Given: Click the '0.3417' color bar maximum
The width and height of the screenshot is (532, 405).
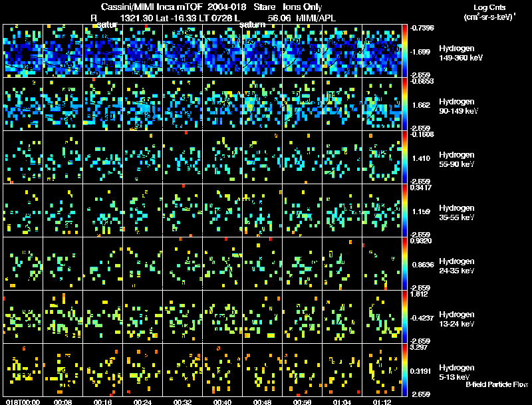Looking at the screenshot, I should (421, 188).
